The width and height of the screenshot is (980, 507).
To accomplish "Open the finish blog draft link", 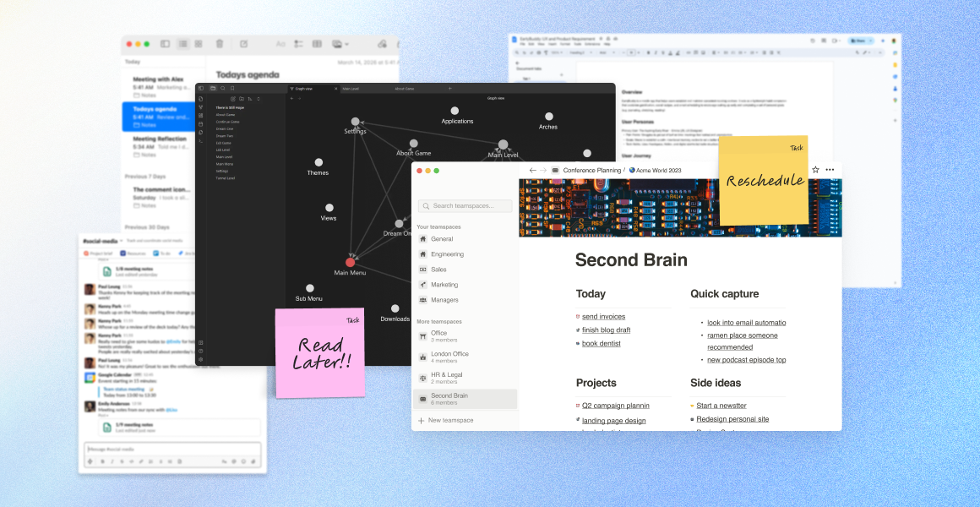I will (x=606, y=330).
